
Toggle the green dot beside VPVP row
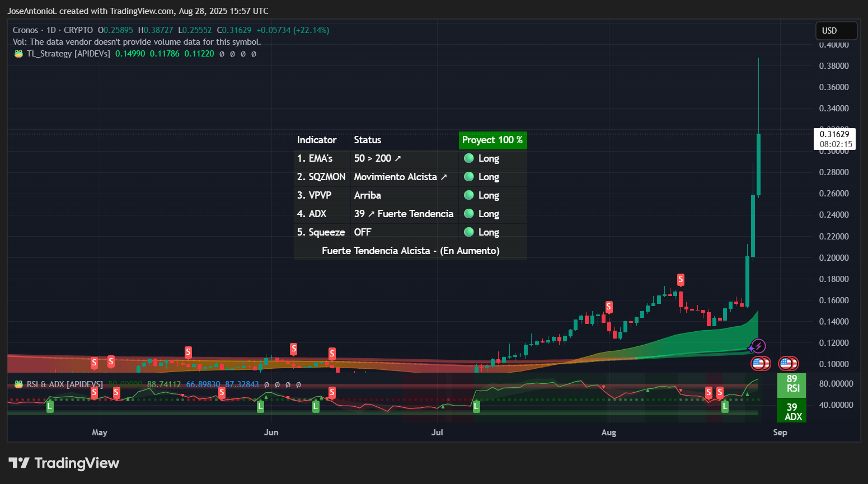click(x=468, y=195)
